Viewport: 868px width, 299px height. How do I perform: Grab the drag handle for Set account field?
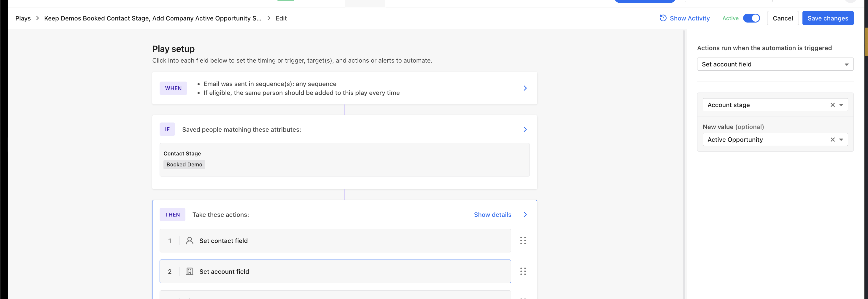(x=523, y=272)
